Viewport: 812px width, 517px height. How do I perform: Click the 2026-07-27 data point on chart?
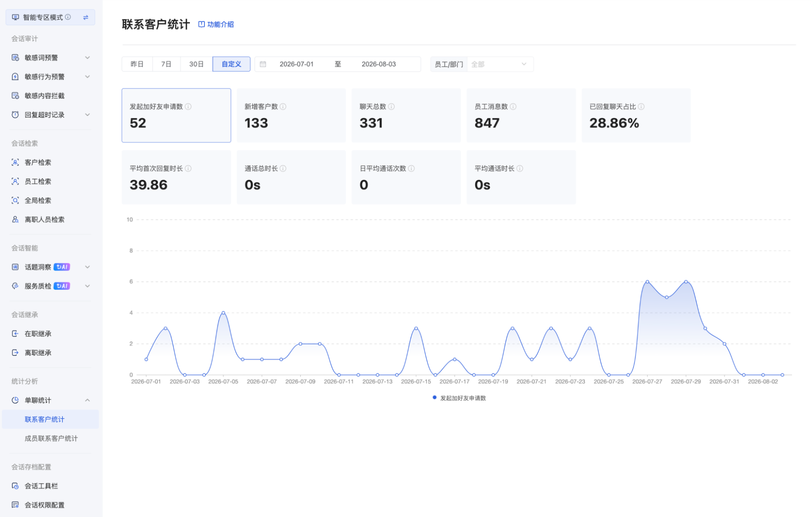coord(647,281)
